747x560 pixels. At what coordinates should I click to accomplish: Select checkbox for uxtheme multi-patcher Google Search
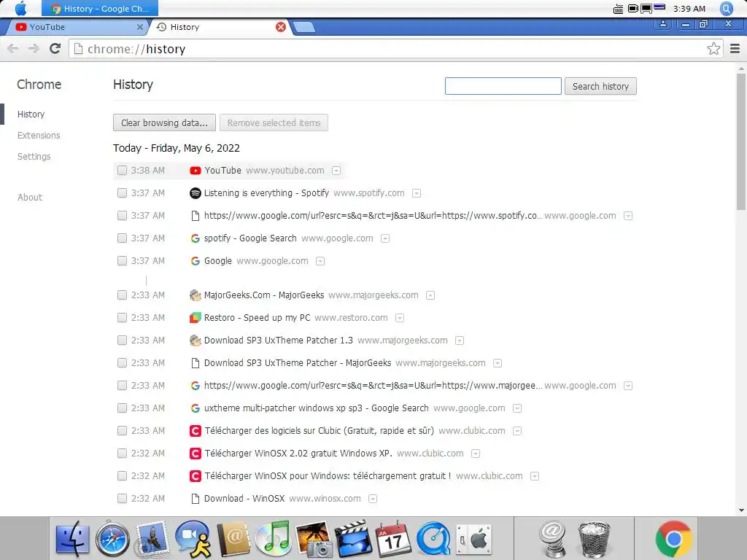click(122, 408)
